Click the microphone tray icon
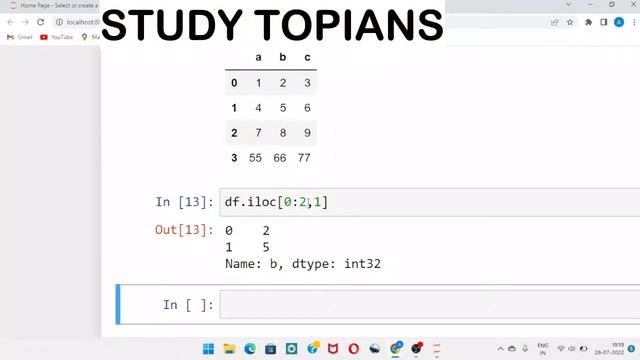Viewport: 640px width, 360px height. click(x=525, y=349)
